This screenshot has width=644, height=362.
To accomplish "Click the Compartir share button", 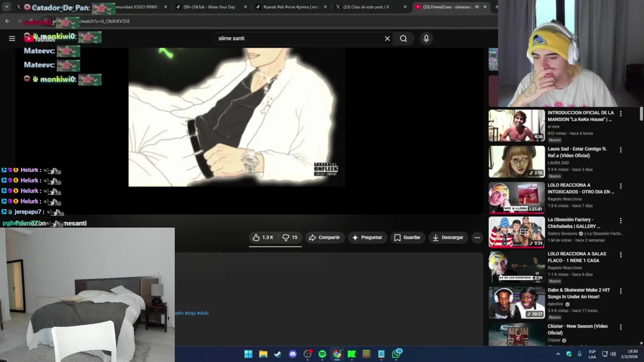I will 324,237.
